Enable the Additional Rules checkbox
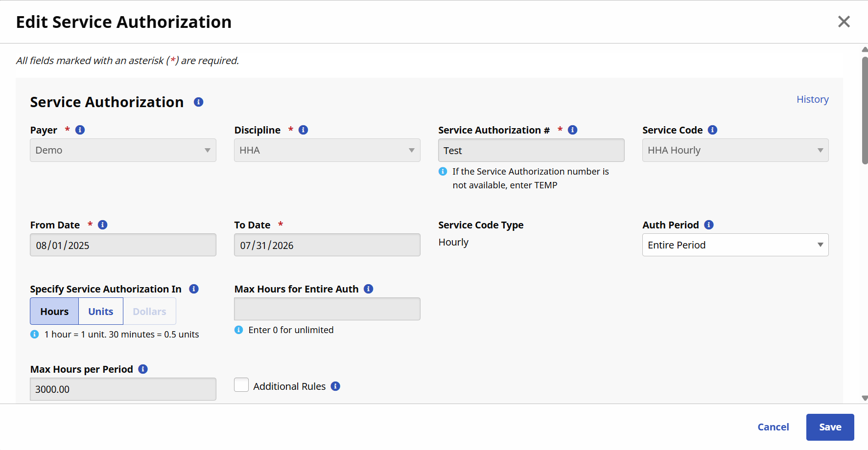Screen dimensions: 868x450 [241, 385]
